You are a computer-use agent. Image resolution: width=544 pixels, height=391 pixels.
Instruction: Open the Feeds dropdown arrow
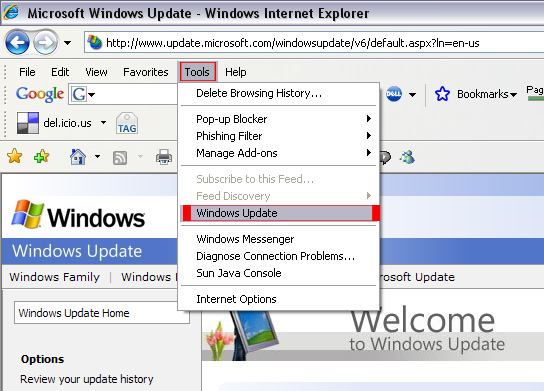click(140, 156)
